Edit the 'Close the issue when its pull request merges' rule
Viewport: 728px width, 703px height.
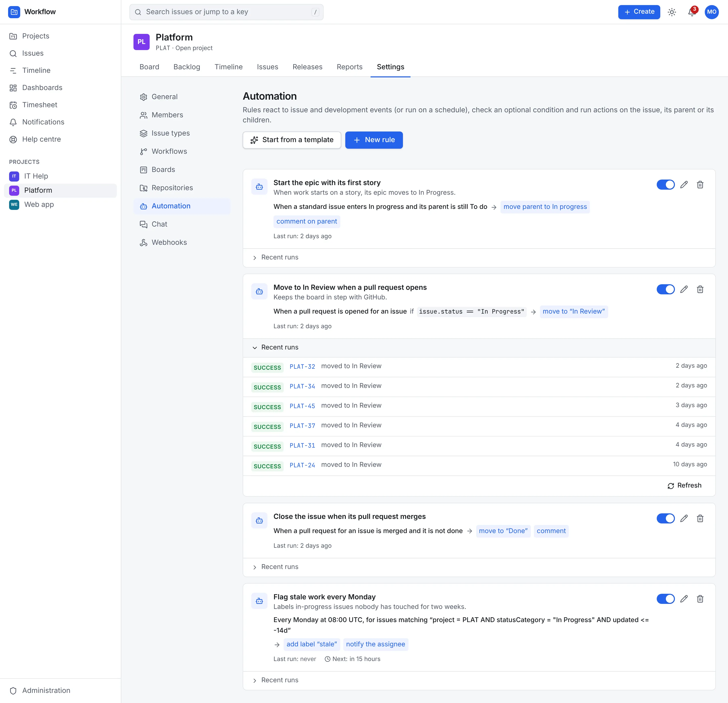pyautogui.click(x=684, y=518)
